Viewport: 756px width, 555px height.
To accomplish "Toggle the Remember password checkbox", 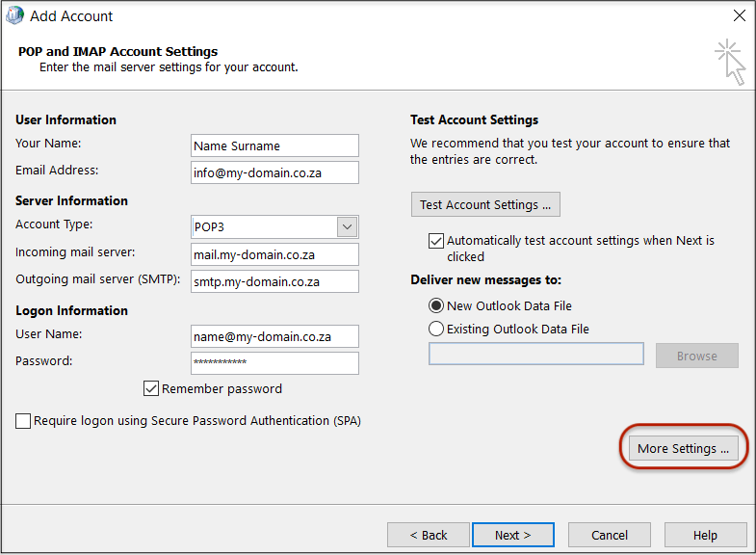I will pos(151,388).
